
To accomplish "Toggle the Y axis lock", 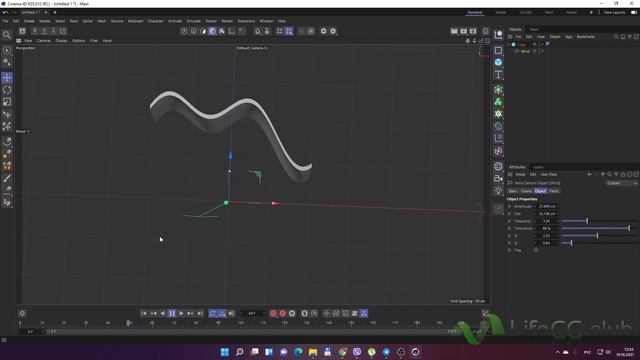I will pos(44,31).
